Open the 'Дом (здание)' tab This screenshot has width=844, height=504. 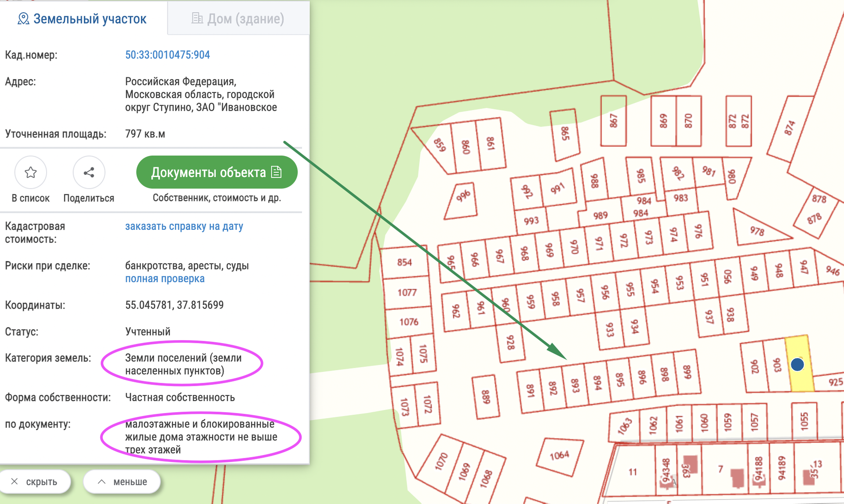(238, 19)
